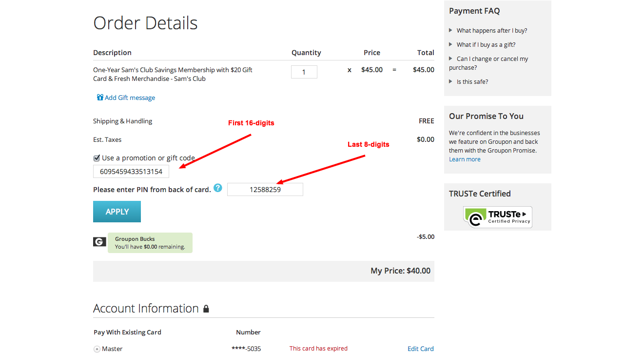The height and width of the screenshot is (353, 644).
Task: Select the 16-digit promotion code field
Action: (131, 171)
